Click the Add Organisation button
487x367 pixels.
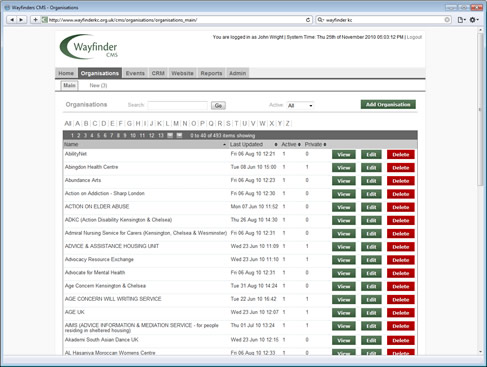[x=388, y=105]
